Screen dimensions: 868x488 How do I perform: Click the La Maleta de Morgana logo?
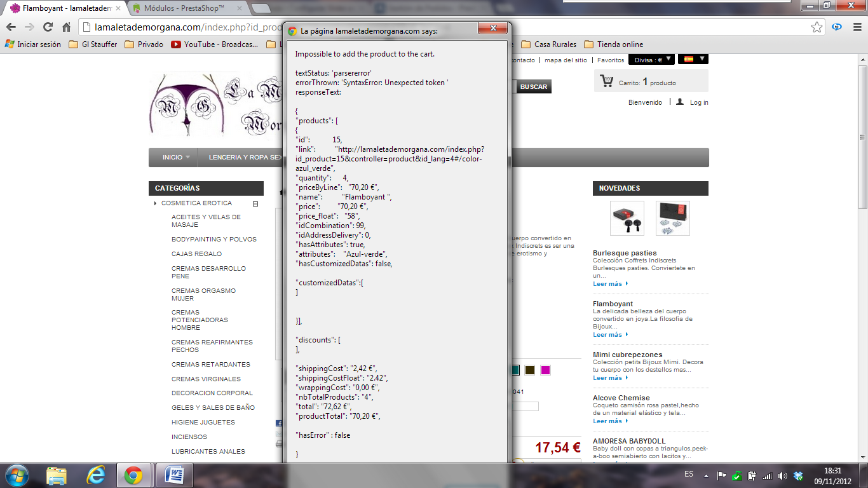(216, 106)
